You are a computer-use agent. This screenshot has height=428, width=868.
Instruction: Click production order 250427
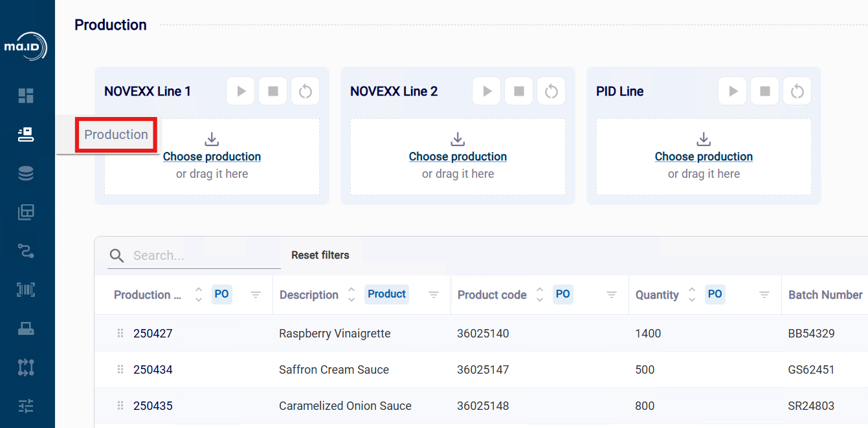click(153, 334)
